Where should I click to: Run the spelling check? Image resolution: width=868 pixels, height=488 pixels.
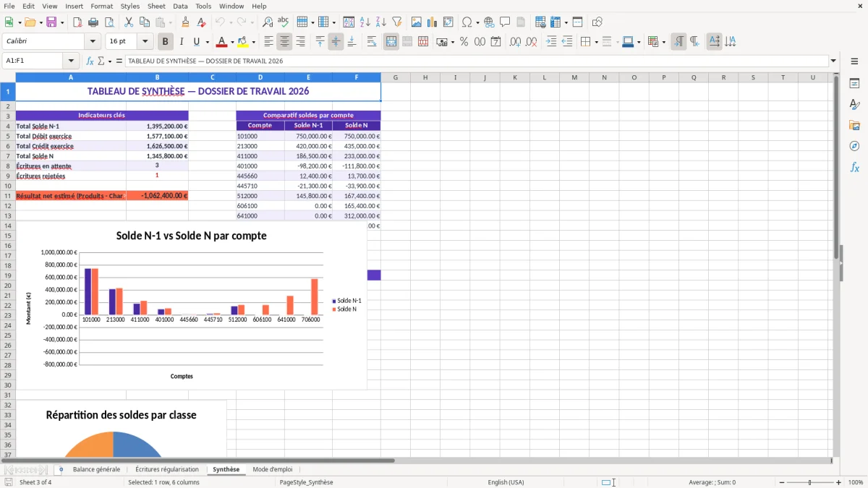[284, 22]
